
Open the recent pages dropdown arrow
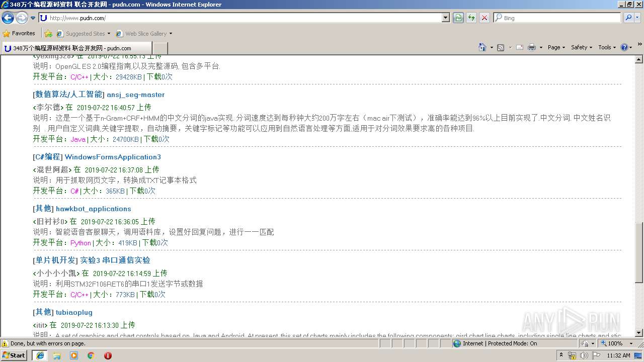click(x=33, y=18)
